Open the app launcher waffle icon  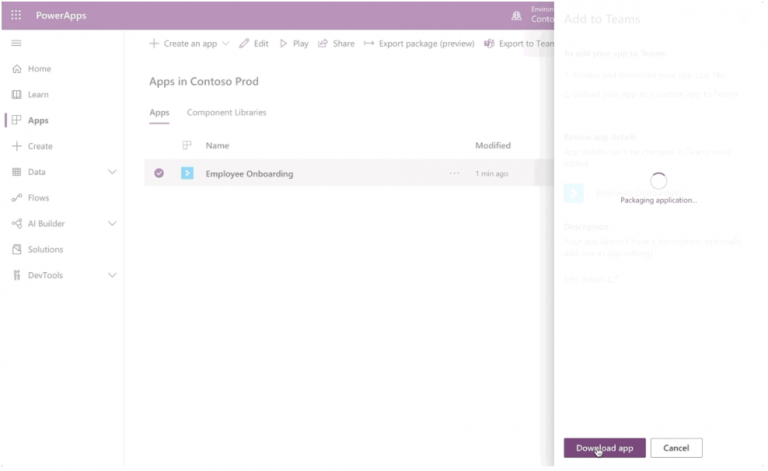click(16, 15)
